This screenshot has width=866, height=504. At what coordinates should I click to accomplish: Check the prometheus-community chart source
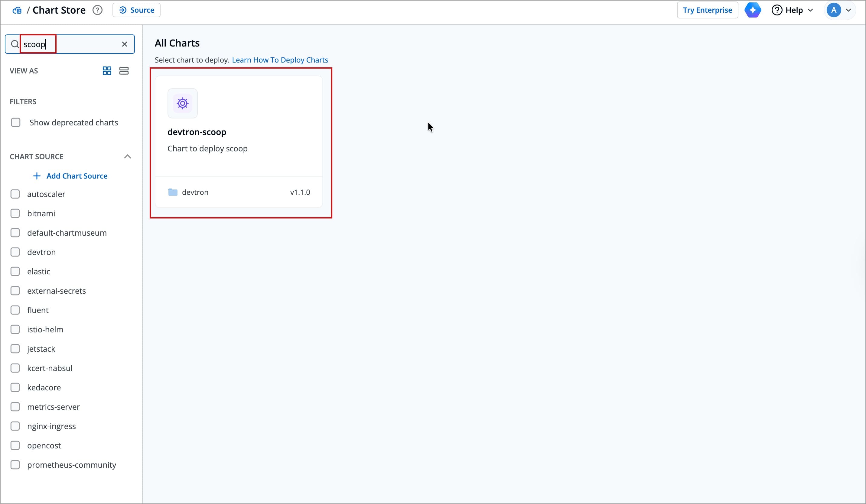click(x=15, y=465)
